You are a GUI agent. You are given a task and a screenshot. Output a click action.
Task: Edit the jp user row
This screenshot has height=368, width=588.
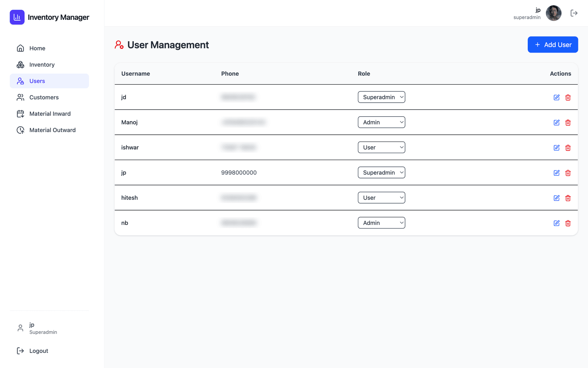557,173
